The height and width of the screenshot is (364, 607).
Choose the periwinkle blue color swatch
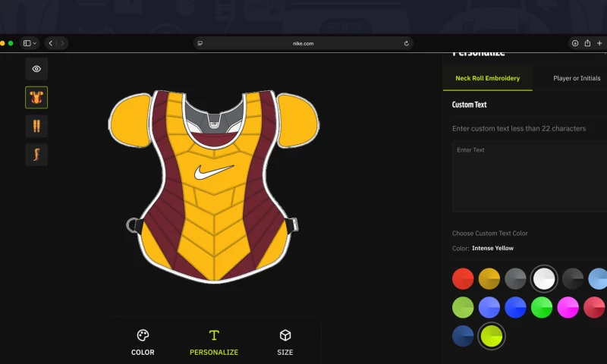(x=489, y=307)
